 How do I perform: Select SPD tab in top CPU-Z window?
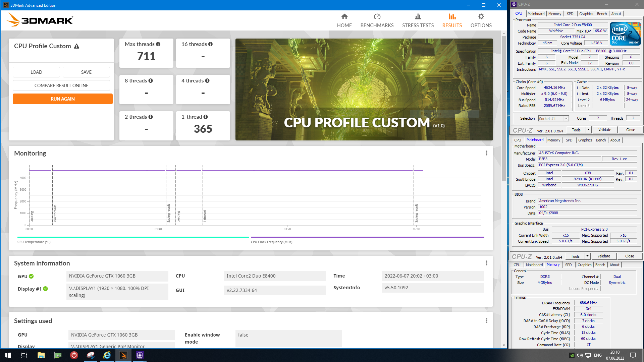[x=570, y=14]
